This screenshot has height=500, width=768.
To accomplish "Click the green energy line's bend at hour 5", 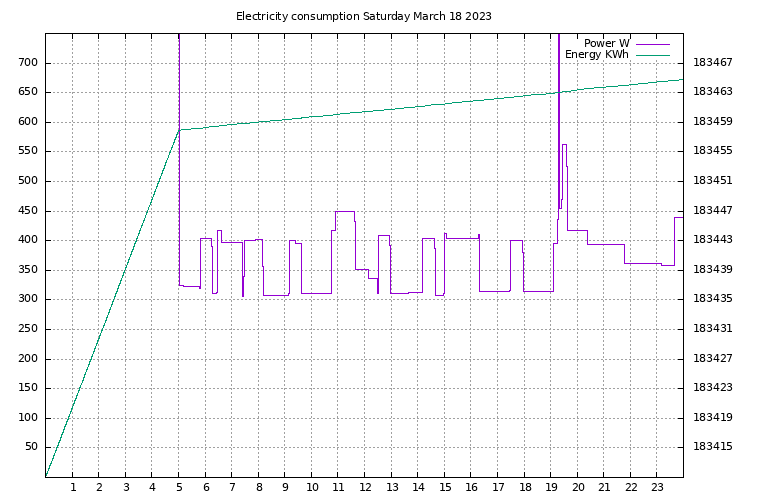I will click(x=180, y=130).
